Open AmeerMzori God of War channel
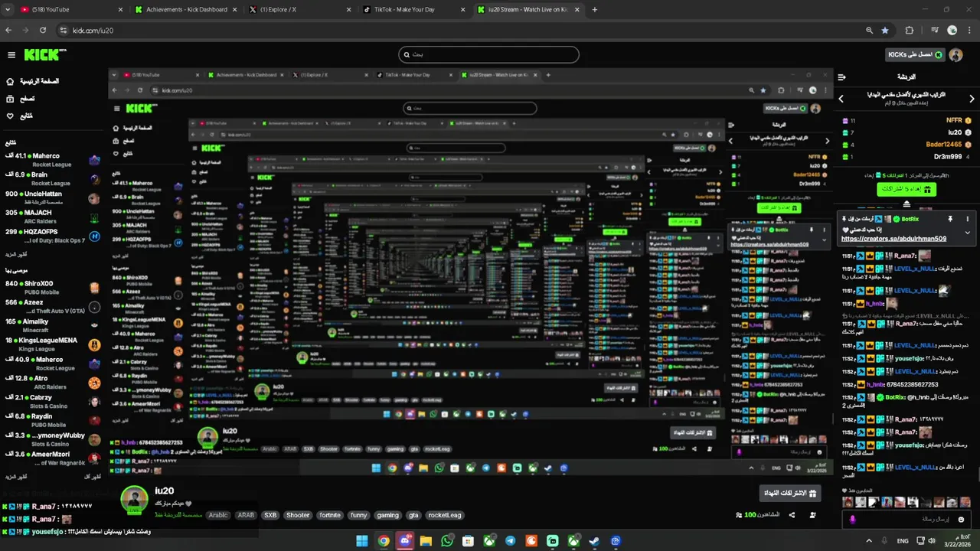This screenshot has width=980, height=551. [52, 458]
